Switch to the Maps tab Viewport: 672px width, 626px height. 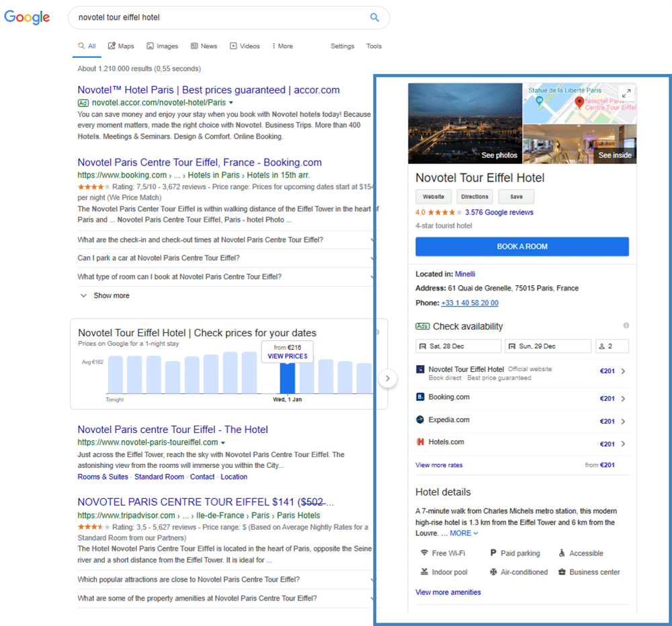point(121,46)
